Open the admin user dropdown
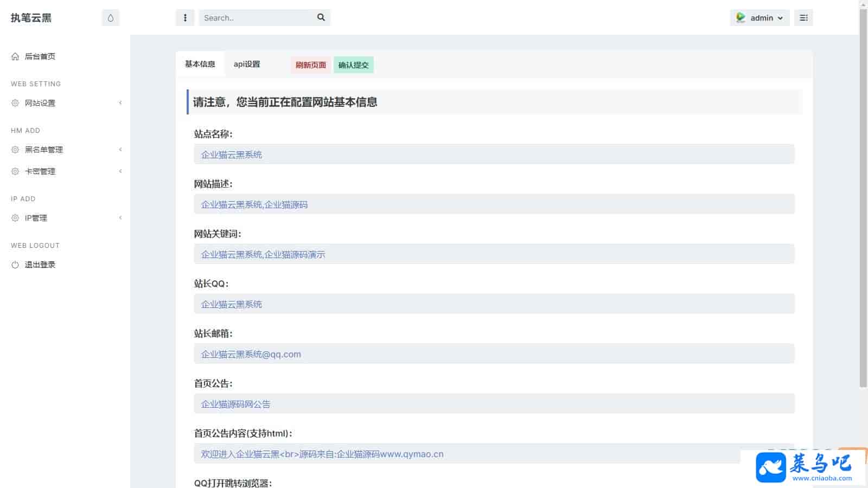 pyautogui.click(x=759, y=18)
